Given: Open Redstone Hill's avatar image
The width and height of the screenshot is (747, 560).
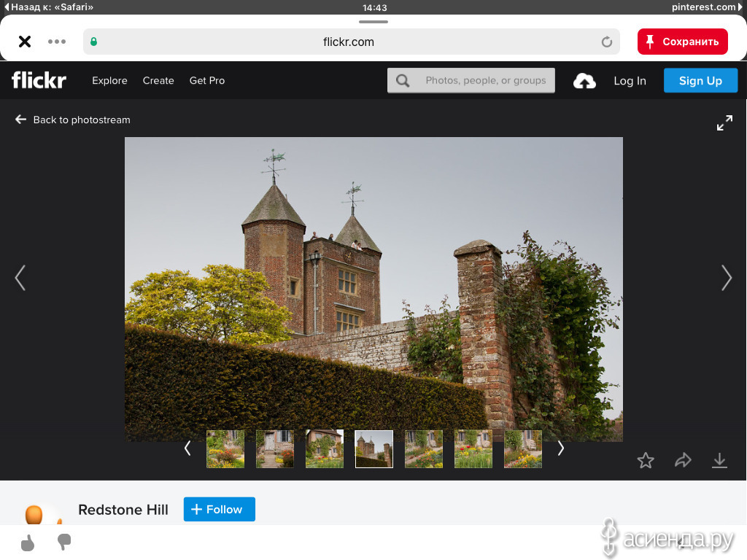Looking at the screenshot, I should 43,514.
